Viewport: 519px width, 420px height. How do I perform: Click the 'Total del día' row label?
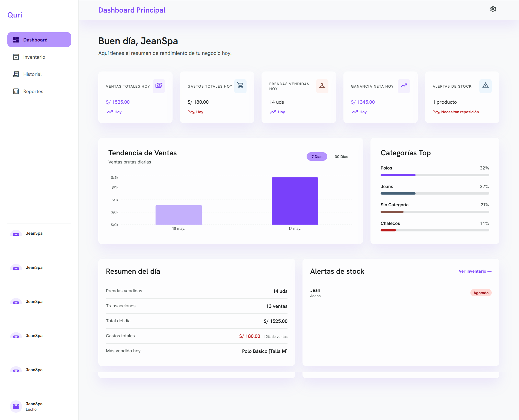coord(118,321)
